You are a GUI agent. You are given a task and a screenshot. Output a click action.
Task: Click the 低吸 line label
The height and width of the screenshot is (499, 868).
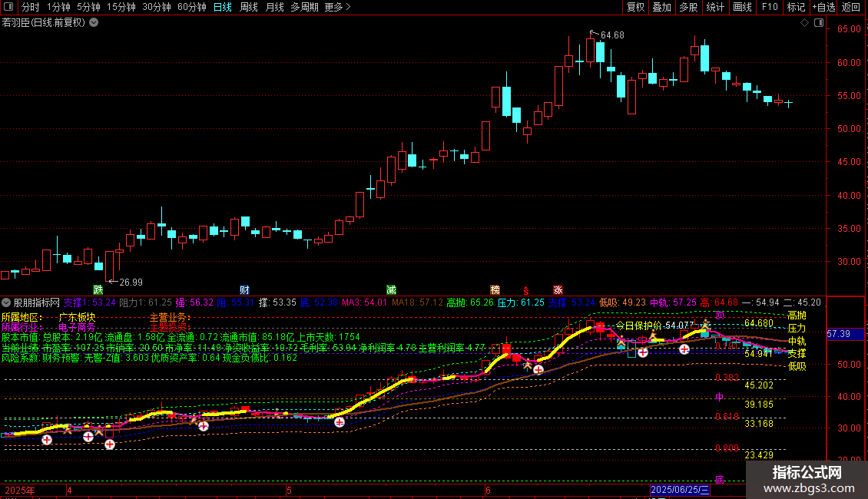(797, 366)
